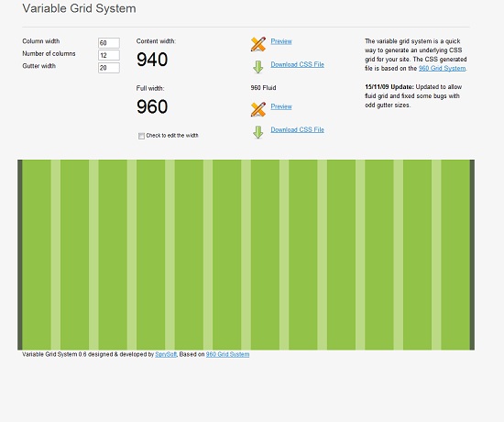
Task: Click the green download arrow for fixed CSS
Action: click(258, 67)
